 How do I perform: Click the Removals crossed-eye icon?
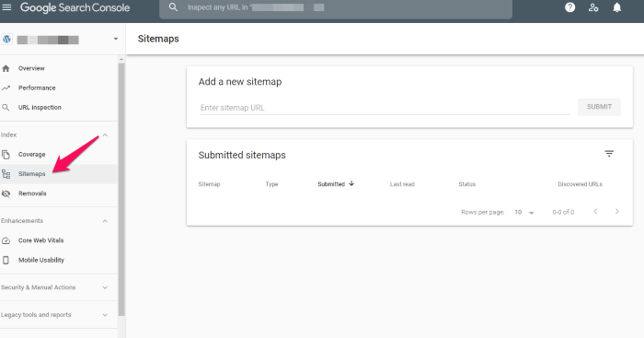[6, 193]
